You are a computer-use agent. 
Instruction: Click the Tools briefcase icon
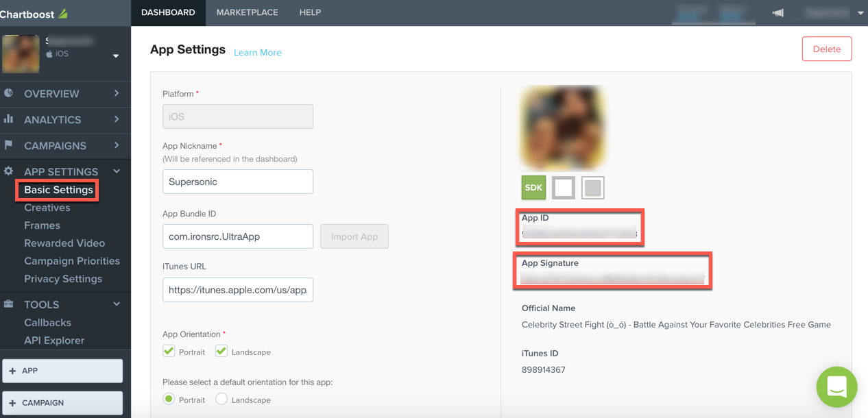[x=9, y=304]
